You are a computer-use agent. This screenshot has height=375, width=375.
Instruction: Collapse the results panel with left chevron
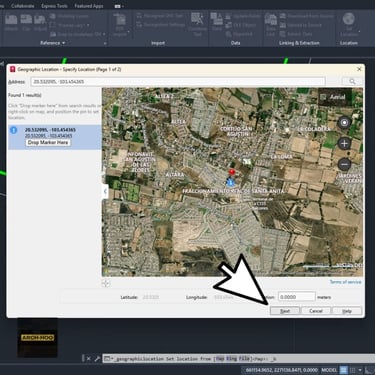pyautogui.click(x=105, y=191)
